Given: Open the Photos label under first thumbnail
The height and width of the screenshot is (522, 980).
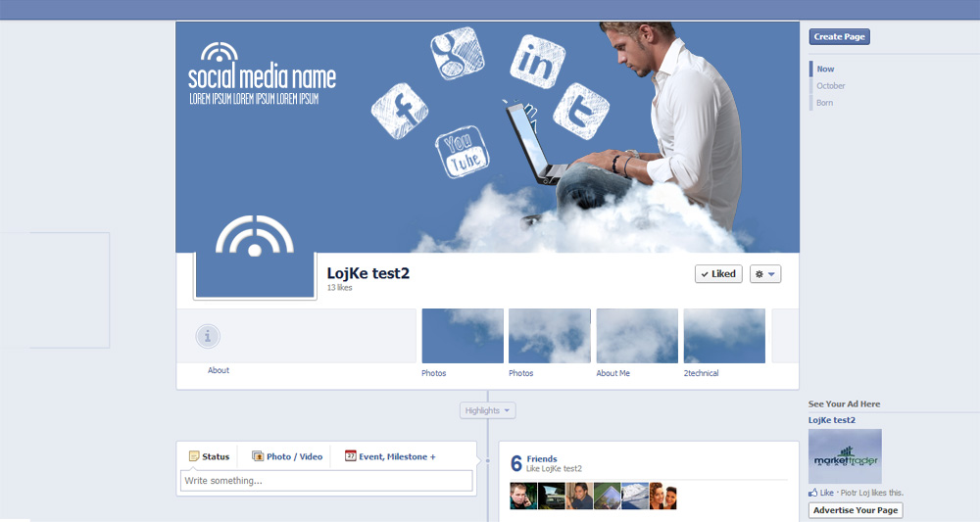Looking at the screenshot, I should pos(434,373).
